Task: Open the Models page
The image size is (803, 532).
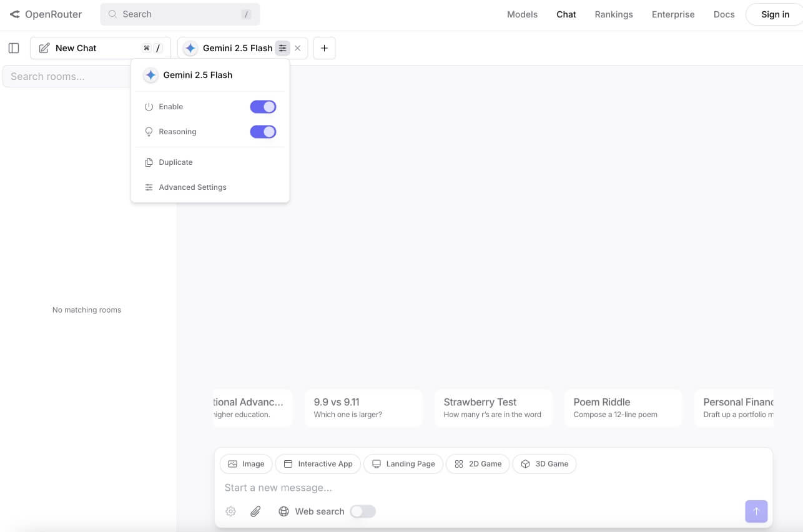Action: coord(522,14)
